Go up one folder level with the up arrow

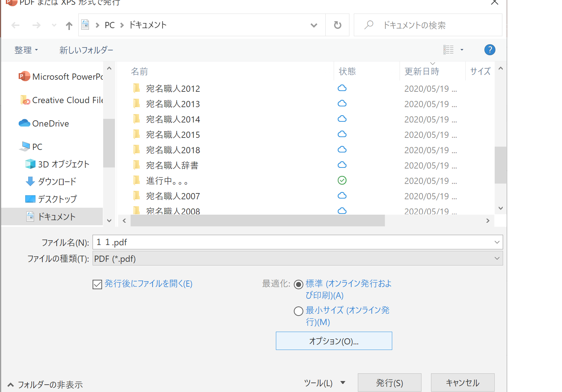point(69,25)
